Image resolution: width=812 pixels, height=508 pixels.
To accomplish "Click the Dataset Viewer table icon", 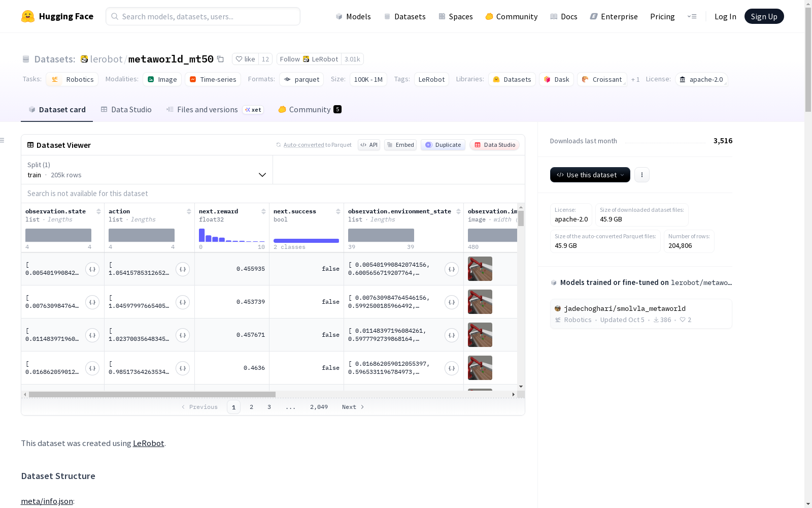I will click(30, 145).
